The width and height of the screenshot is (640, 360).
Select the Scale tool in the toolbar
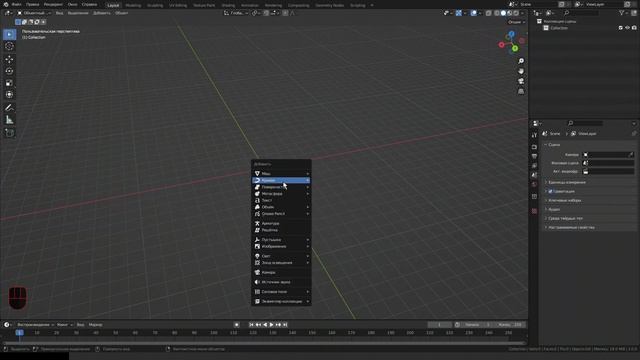9,83
